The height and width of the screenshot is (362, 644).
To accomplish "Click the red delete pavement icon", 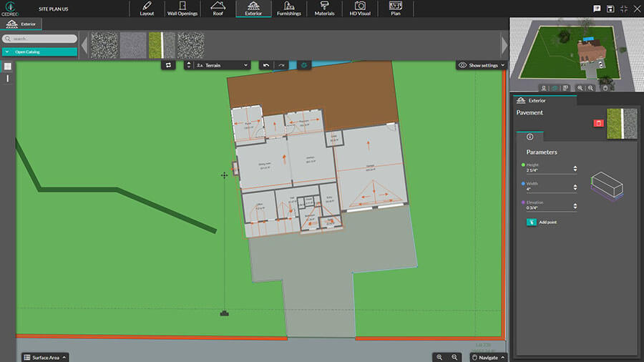I will pyautogui.click(x=599, y=123).
